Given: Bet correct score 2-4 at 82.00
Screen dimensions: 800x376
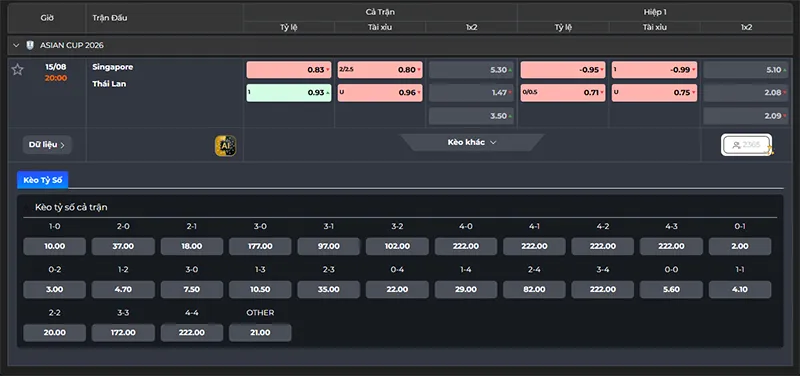Looking at the screenshot, I should tap(534, 290).
